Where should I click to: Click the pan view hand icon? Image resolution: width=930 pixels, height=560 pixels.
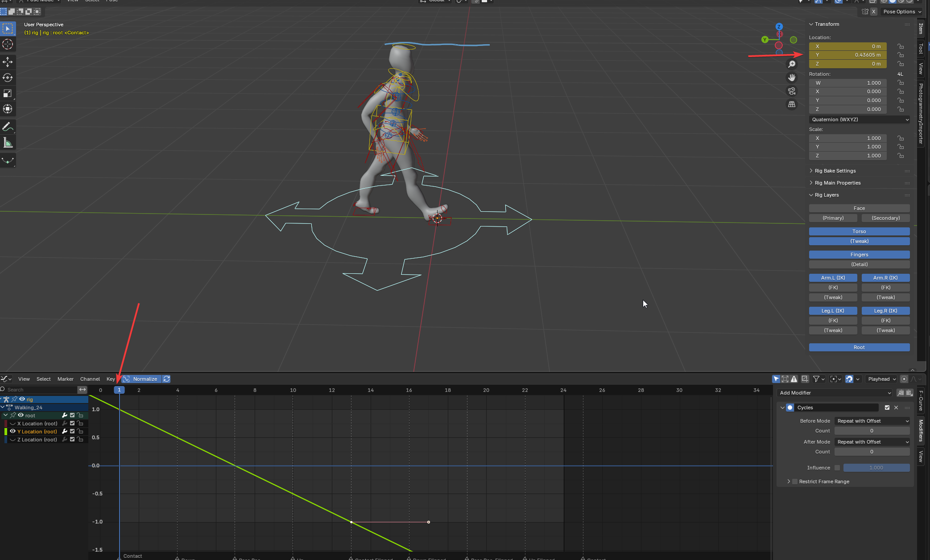click(792, 78)
